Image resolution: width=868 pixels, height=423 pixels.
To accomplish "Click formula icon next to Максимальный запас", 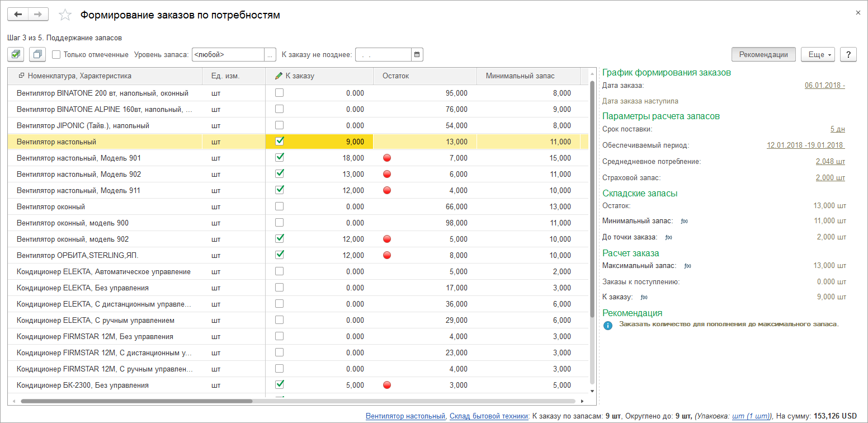I will coord(687,266).
